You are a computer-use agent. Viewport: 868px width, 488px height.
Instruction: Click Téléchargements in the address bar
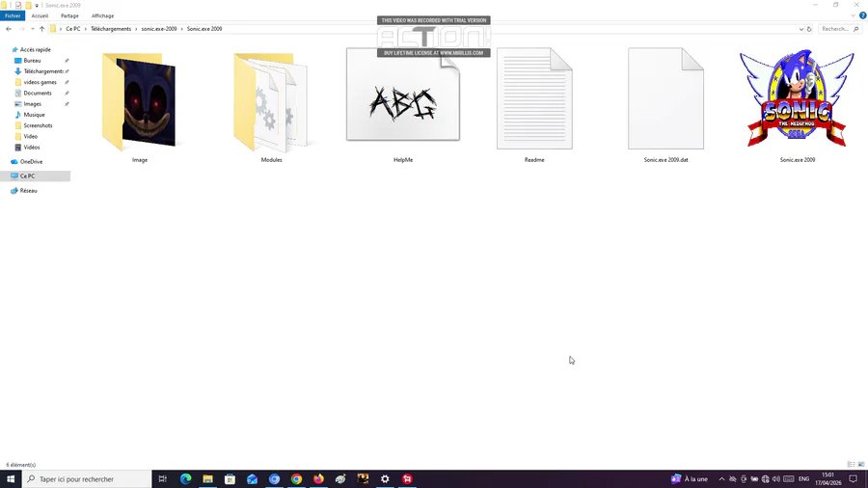point(111,29)
